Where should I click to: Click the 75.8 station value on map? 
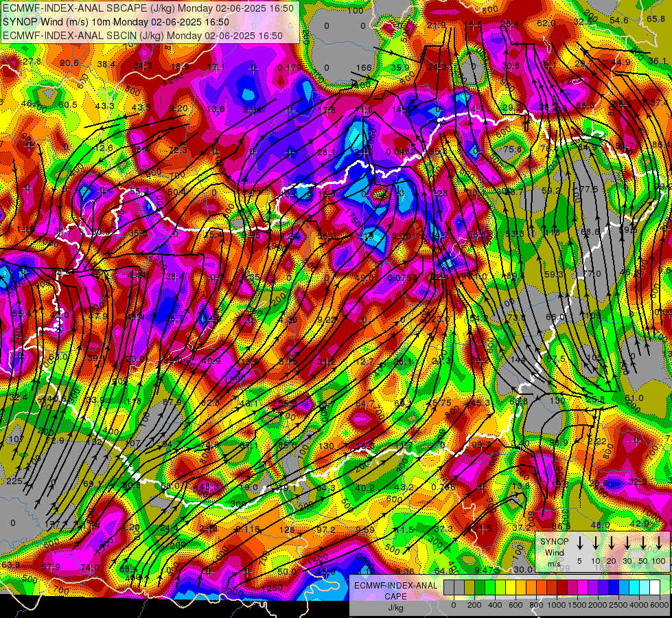coord(512,149)
